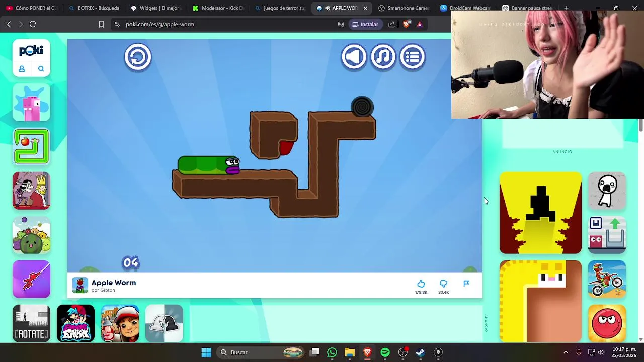Switch to Smartphone Camera tab
Screen dimensions: 644x362
[x=404, y=8]
